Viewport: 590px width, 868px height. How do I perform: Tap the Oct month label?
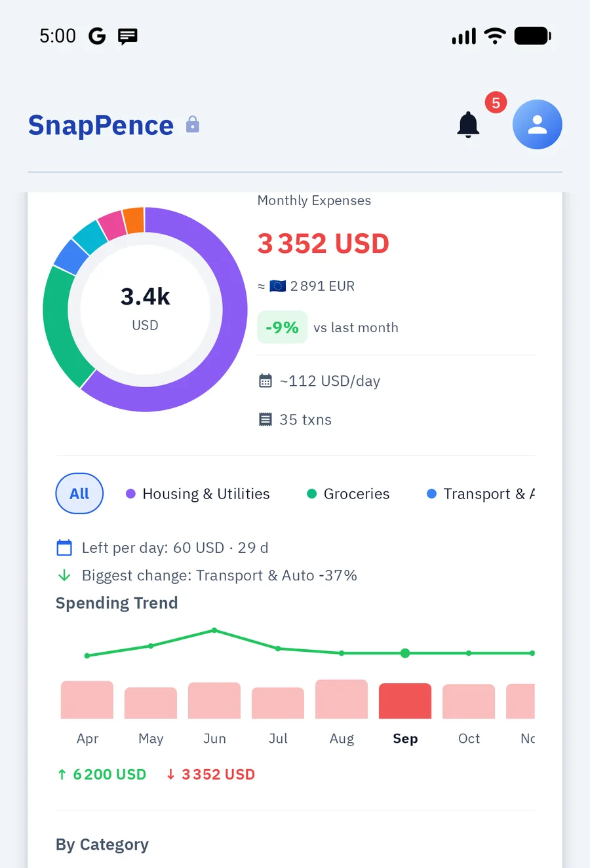469,738
